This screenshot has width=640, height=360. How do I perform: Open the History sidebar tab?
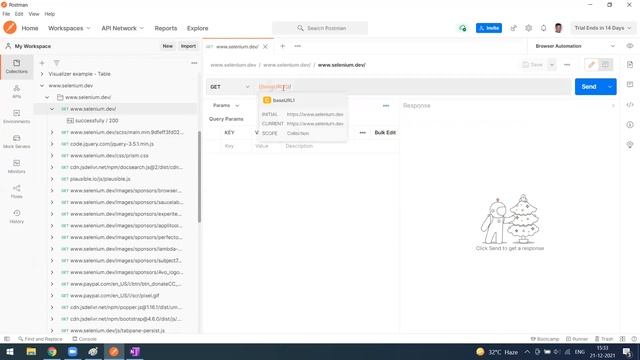(16, 216)
